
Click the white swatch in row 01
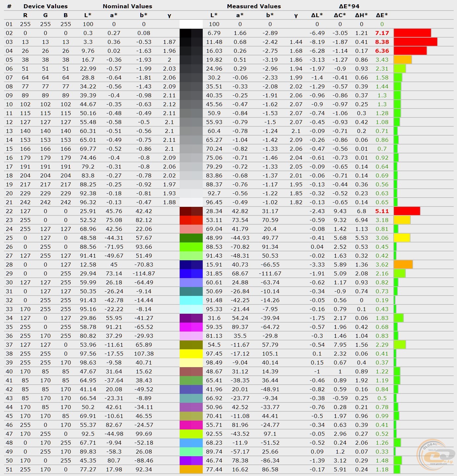coord(191,24)
